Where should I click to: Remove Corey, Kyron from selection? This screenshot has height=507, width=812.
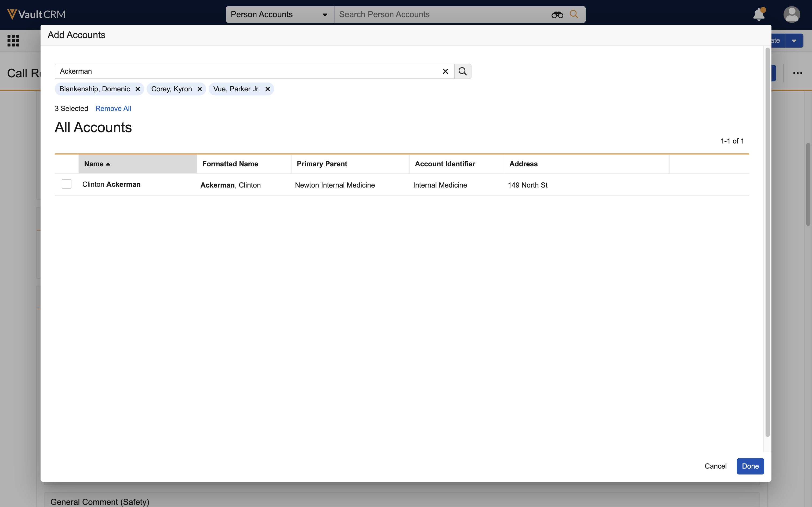[x=200, y=89]
